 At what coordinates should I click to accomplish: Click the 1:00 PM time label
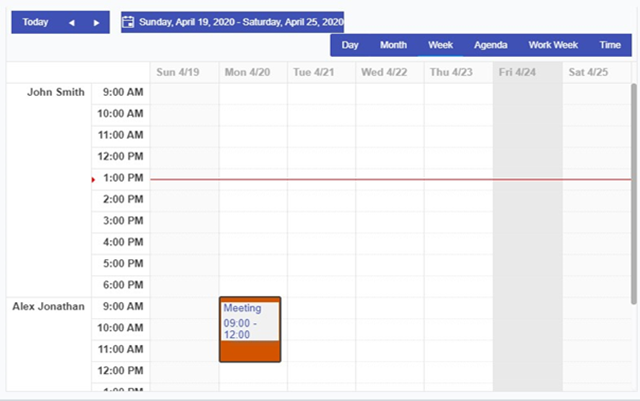tap(123, 178)
